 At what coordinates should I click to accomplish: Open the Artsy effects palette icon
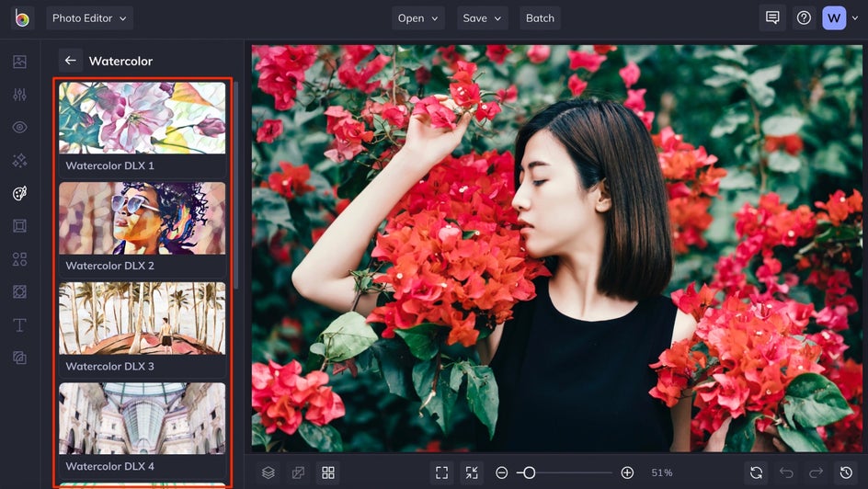pos(19,193)
